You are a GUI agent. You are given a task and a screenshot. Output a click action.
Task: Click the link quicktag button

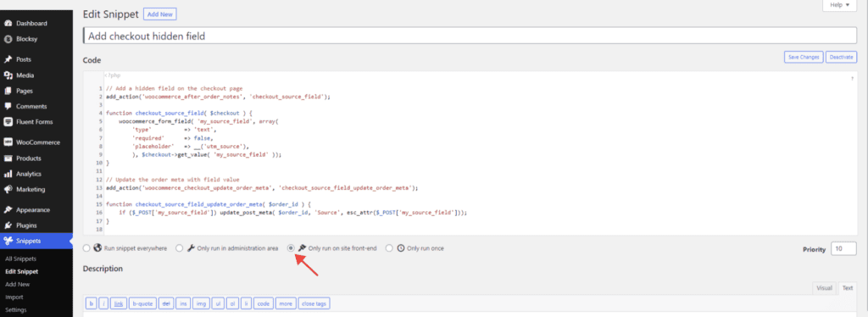119,303
